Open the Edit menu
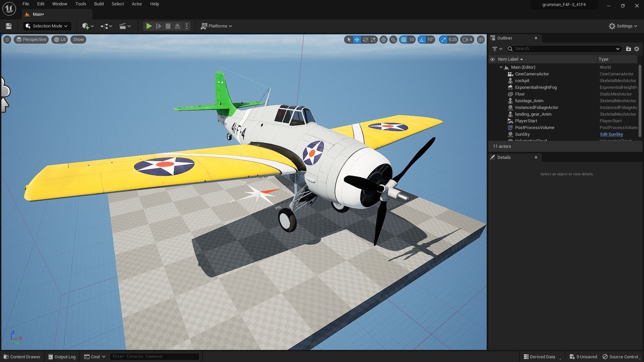This screenshot has height=362, width=644. click(41, 4)
